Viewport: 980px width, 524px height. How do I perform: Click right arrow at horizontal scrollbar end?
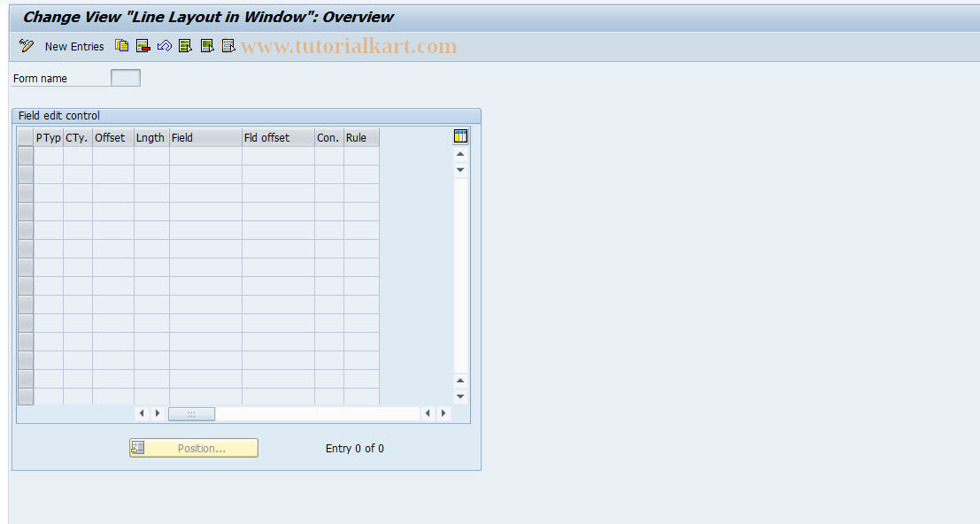(444, 413)
